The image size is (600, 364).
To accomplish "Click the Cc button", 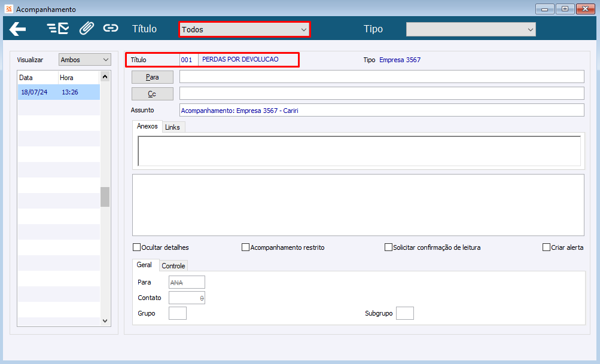I will pos(153,94).
